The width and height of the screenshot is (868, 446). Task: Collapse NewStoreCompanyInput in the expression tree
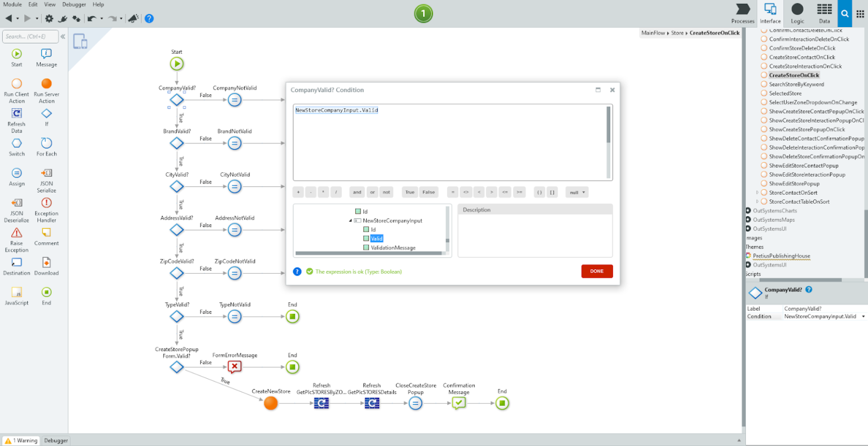(x=350, y=220)
